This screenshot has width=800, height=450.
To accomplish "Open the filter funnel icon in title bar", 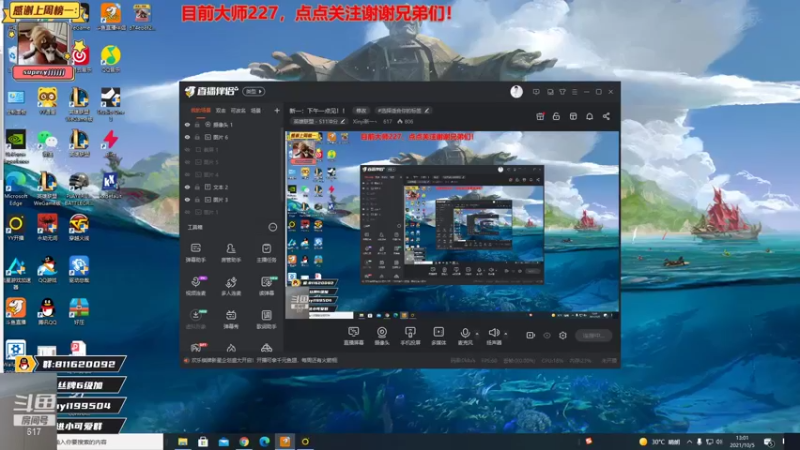I will coord(562,92).
